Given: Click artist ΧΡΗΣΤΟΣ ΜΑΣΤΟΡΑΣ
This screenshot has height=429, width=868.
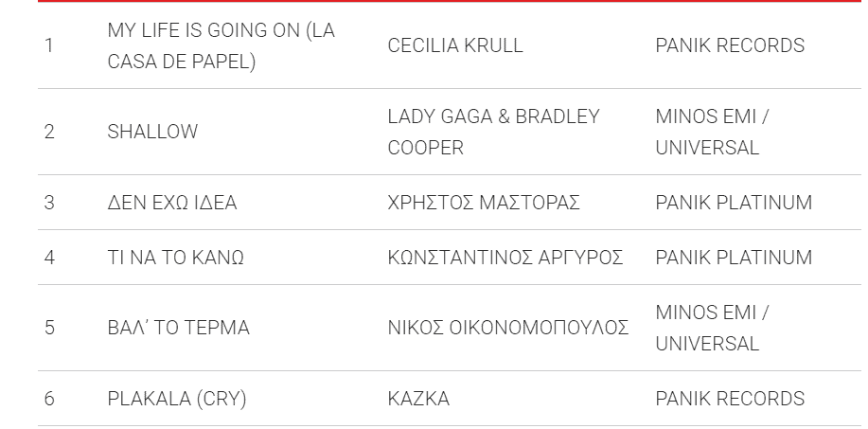Looking at the screenshot, I should click(484, 203).
